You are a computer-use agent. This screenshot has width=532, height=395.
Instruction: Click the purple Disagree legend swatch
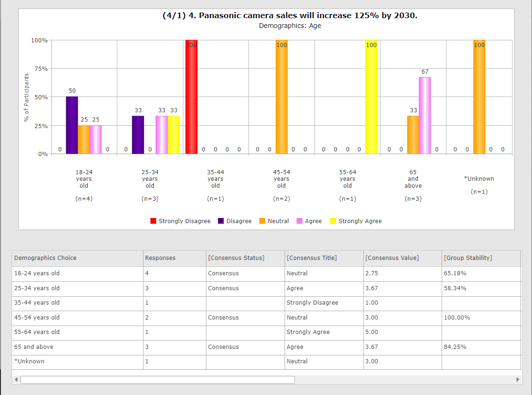click(221, 221)
